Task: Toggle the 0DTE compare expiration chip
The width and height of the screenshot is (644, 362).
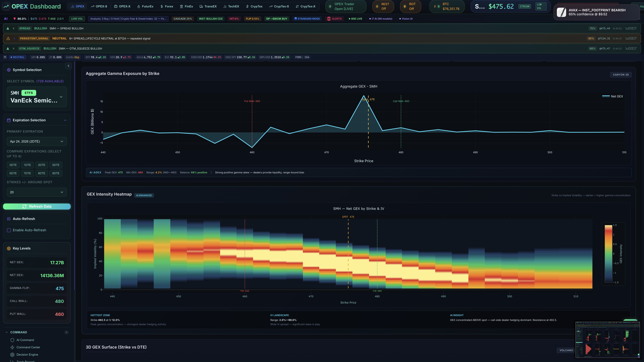Action: point(13,165)
